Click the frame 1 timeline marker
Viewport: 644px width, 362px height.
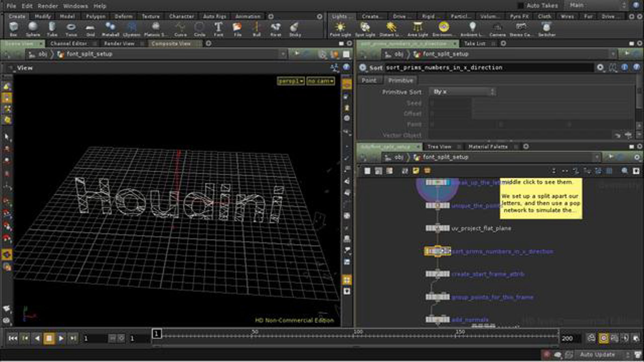(x=157, y=334)
